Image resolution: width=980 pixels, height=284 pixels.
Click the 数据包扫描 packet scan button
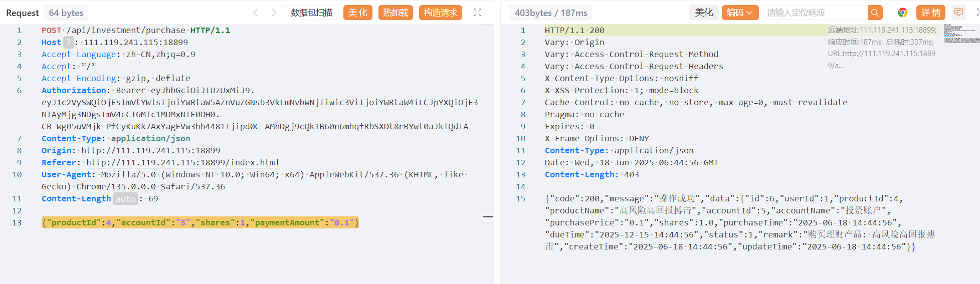point(311,13)
